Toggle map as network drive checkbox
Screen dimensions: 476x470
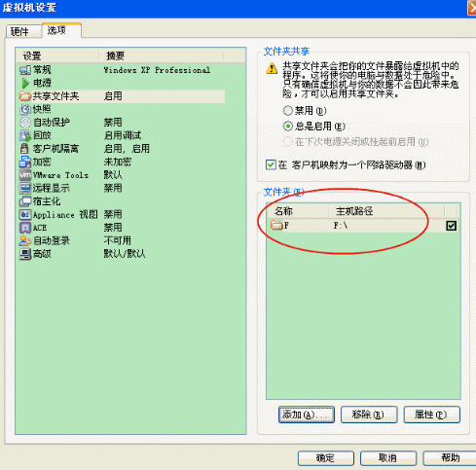(x=271, y=164)
